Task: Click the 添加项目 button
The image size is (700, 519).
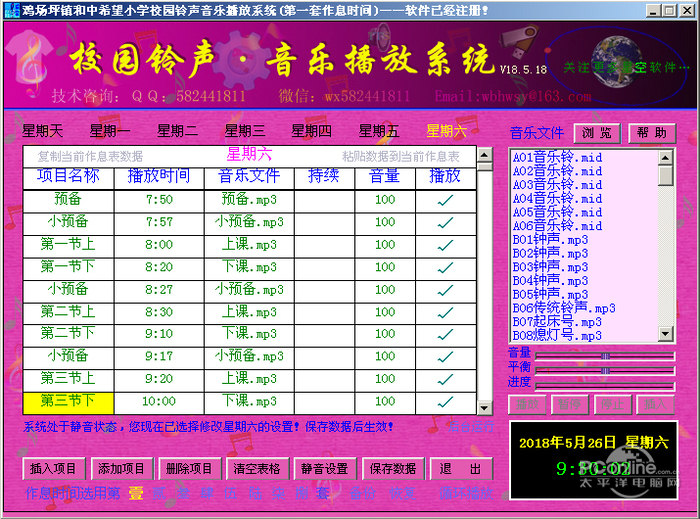Action: pos(121,469)
